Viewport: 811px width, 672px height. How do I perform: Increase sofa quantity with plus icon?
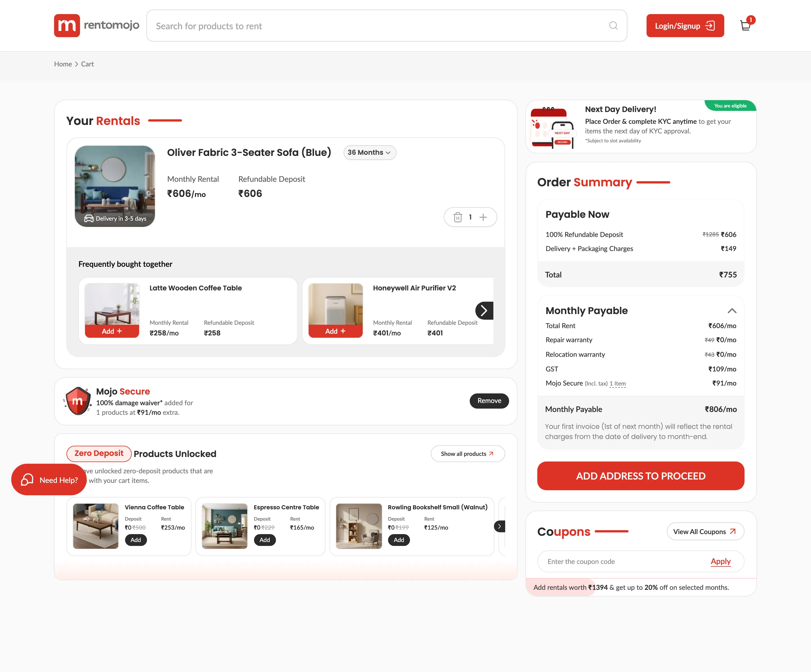(483, 217)
